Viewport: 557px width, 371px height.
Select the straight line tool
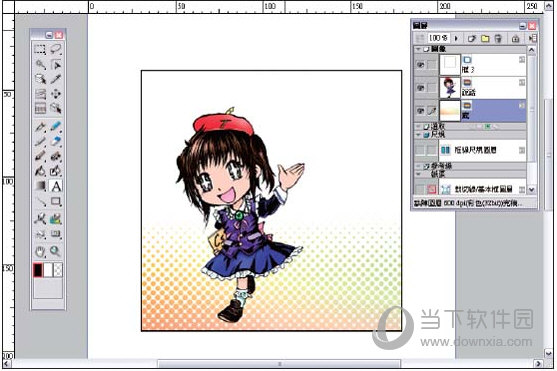[40, 201]
